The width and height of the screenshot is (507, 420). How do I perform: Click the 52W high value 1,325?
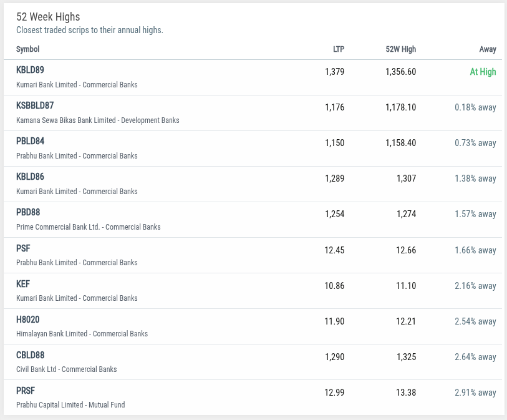click(x=407, y=357)
